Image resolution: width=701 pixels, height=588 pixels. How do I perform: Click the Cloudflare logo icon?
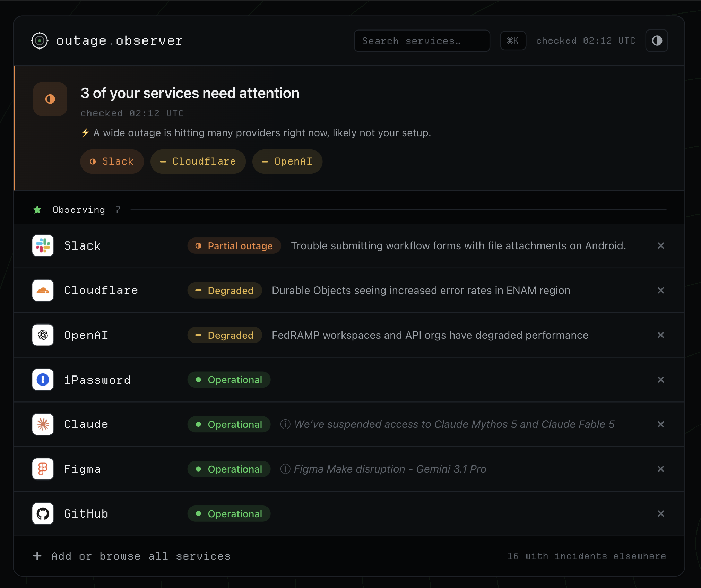pyautogui.click(x=43, y=291)
